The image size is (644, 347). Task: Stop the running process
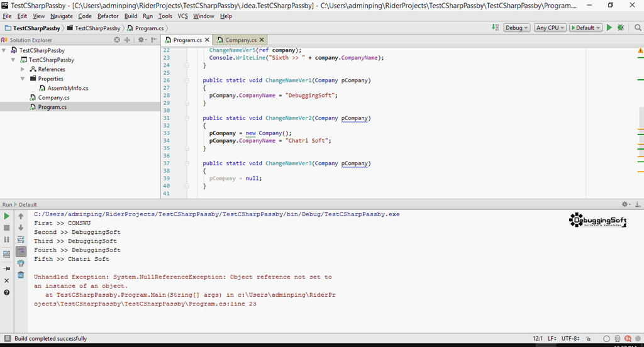pos(6,228)
